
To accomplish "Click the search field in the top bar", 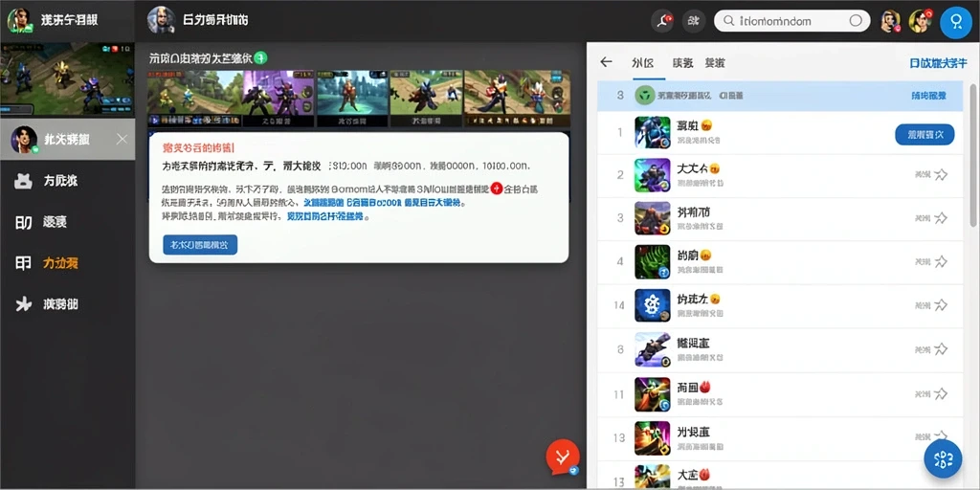I will coord(791,21).
